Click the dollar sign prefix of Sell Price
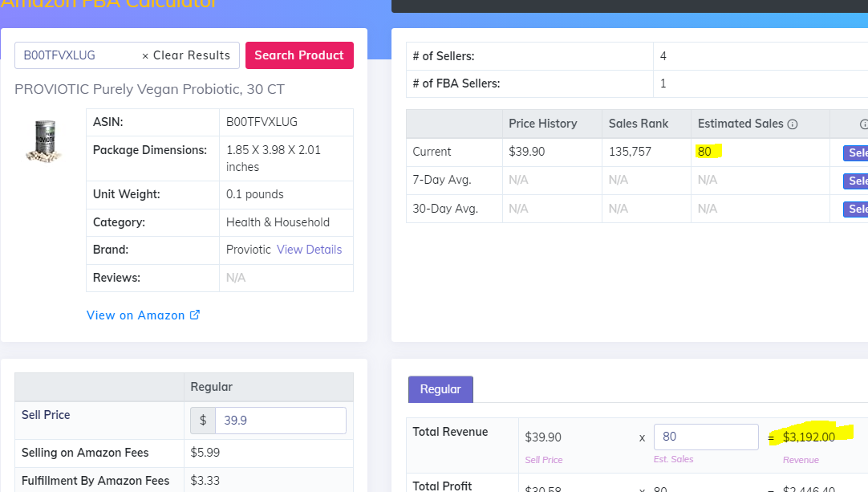The image size is (868, 492). (203, 421)
